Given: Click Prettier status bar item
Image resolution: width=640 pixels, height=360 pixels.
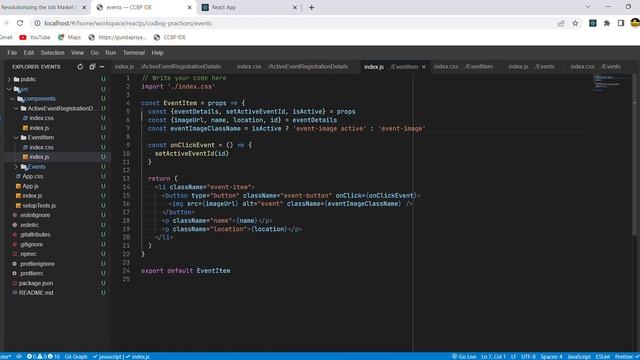Looking at the screenshot, I should coord(626,357).
